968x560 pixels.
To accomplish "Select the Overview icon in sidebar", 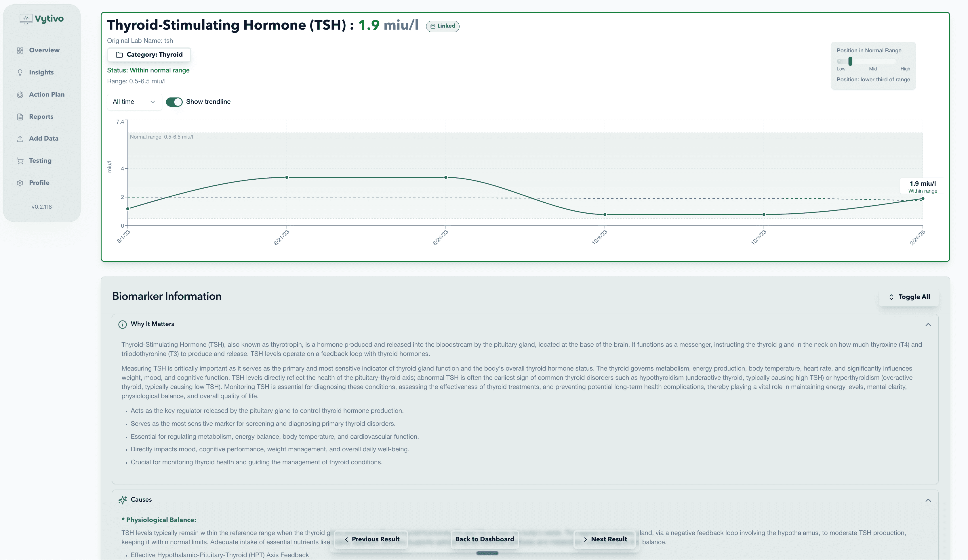I will click(20, 50).
